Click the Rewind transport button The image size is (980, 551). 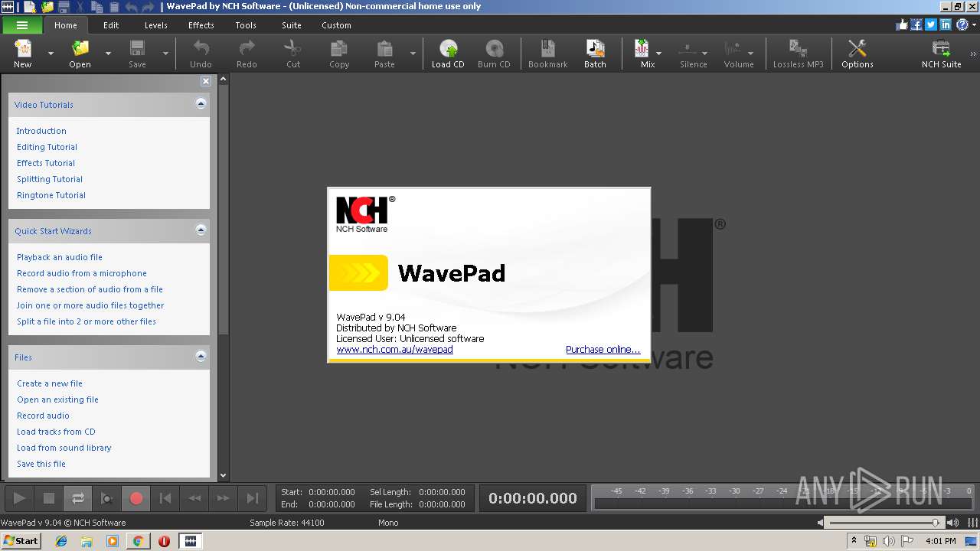(x=194, y=498)
